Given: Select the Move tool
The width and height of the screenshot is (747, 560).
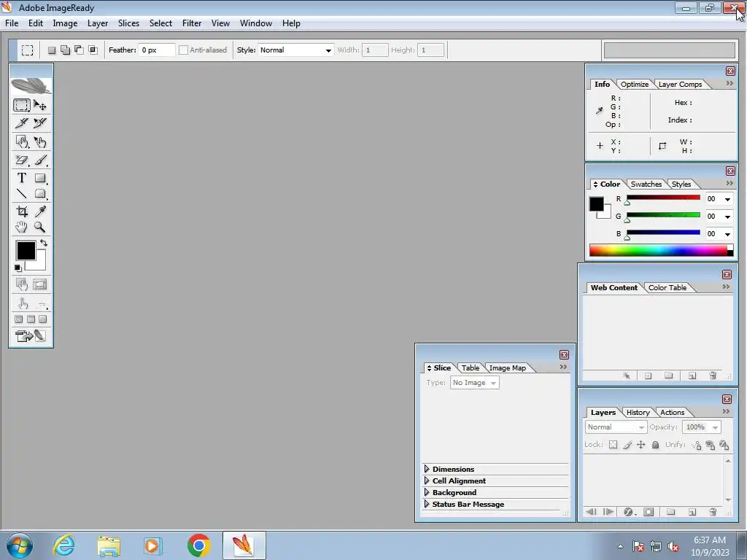Looking at the screenshot, I should (x=40, y=105).
